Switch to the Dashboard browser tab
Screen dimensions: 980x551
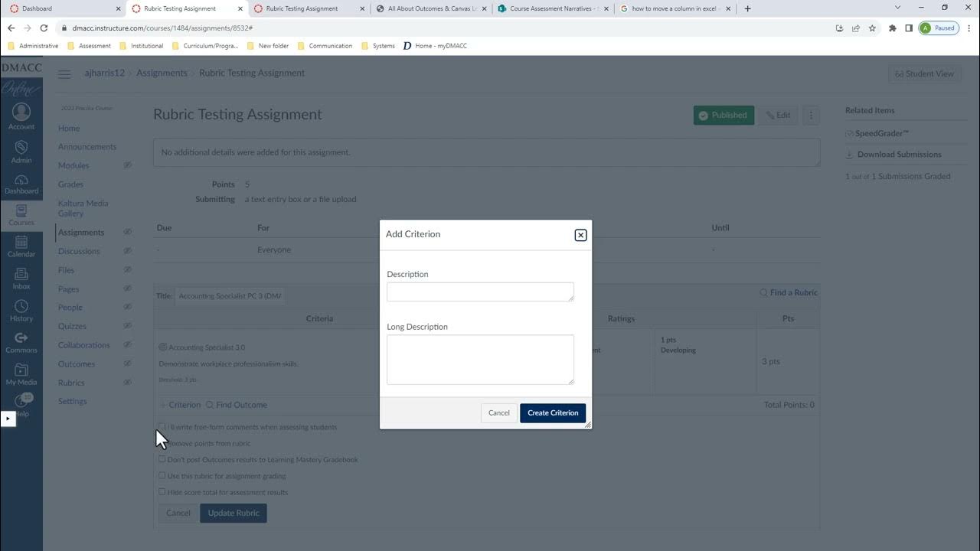64,8
